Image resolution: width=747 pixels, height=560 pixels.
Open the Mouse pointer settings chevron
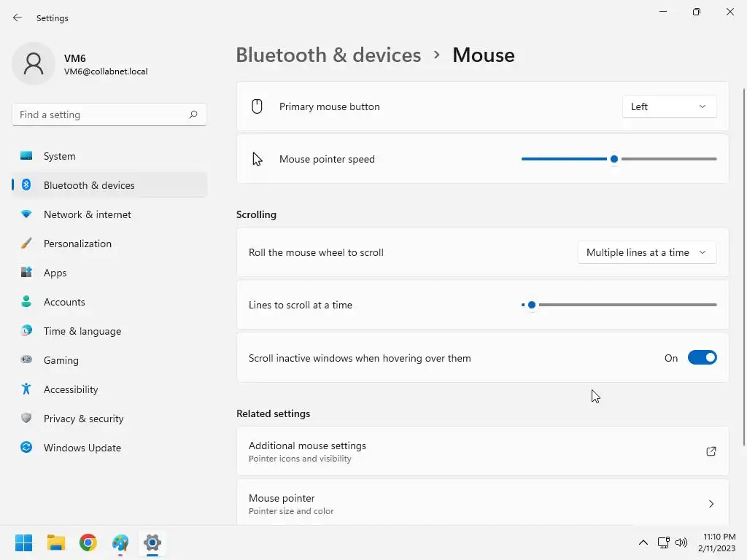711,504
